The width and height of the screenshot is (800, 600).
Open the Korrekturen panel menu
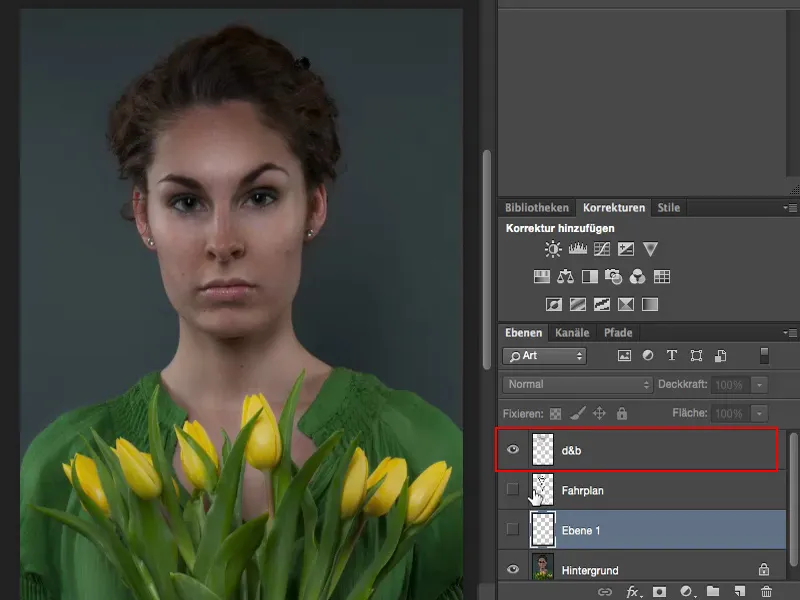tap(791, 208)
